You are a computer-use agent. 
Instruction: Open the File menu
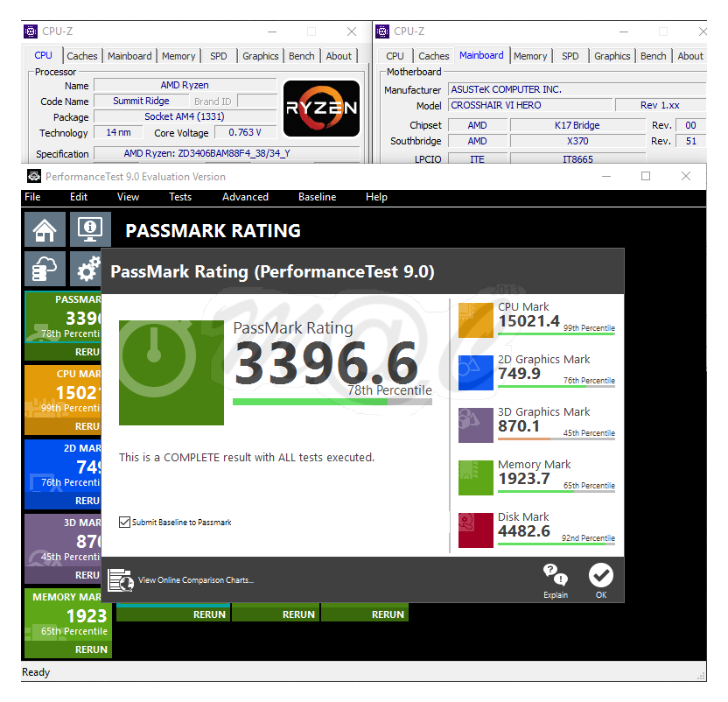pyautogui.click(x=32, y=197)
